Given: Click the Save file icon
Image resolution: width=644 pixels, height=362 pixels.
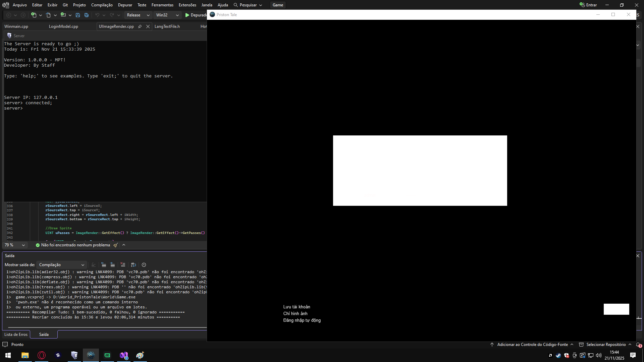Looking at the screenshot, I should [78, 15].
